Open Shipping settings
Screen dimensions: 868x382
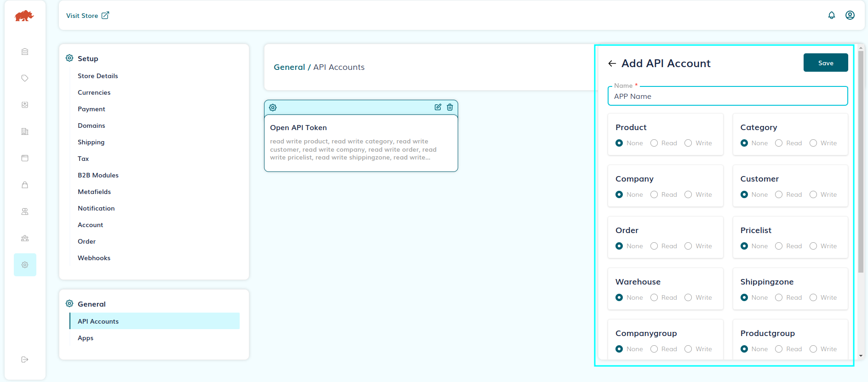tap(91, 142)
